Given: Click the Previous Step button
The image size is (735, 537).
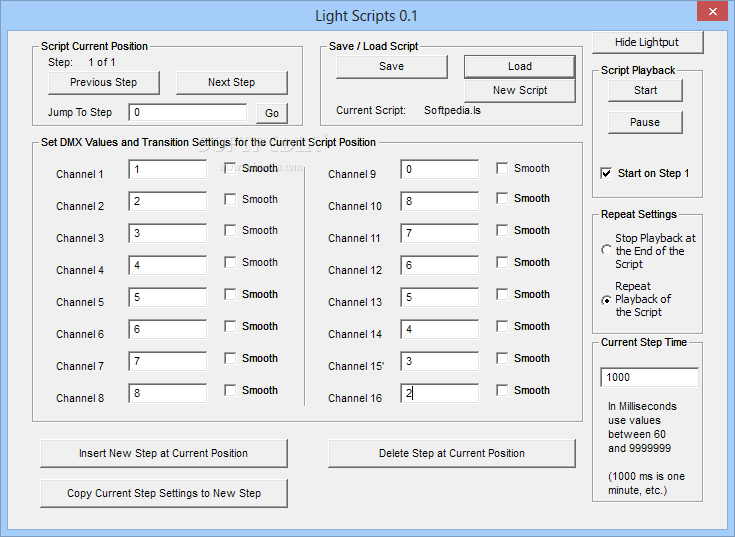Looking at the screenshot, I should click(x=104, y=82).
